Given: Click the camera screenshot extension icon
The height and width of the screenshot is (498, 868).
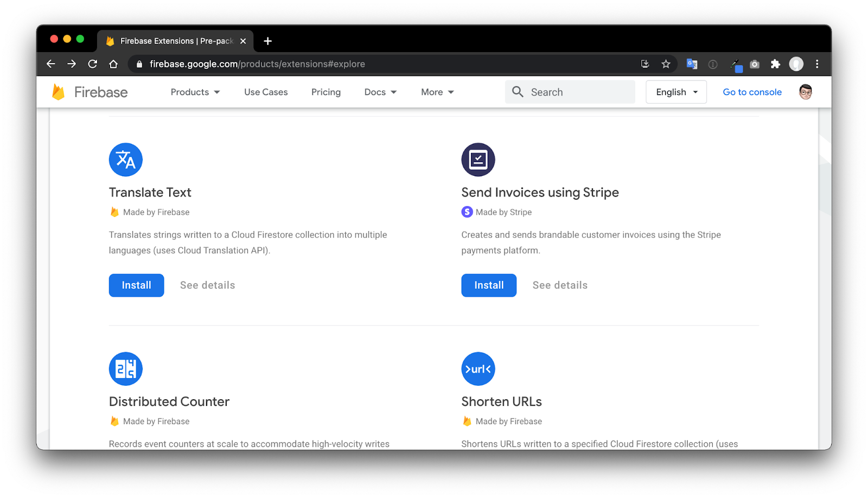Looking at the screenshot, I should tap(755, 64).
